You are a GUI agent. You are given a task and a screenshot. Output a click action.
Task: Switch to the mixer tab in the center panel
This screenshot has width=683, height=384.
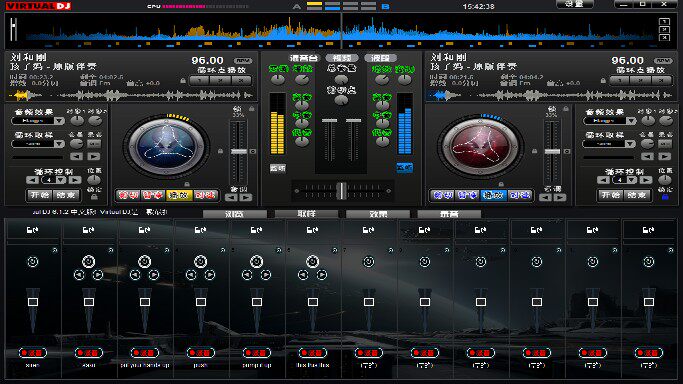tap(304, 58)
